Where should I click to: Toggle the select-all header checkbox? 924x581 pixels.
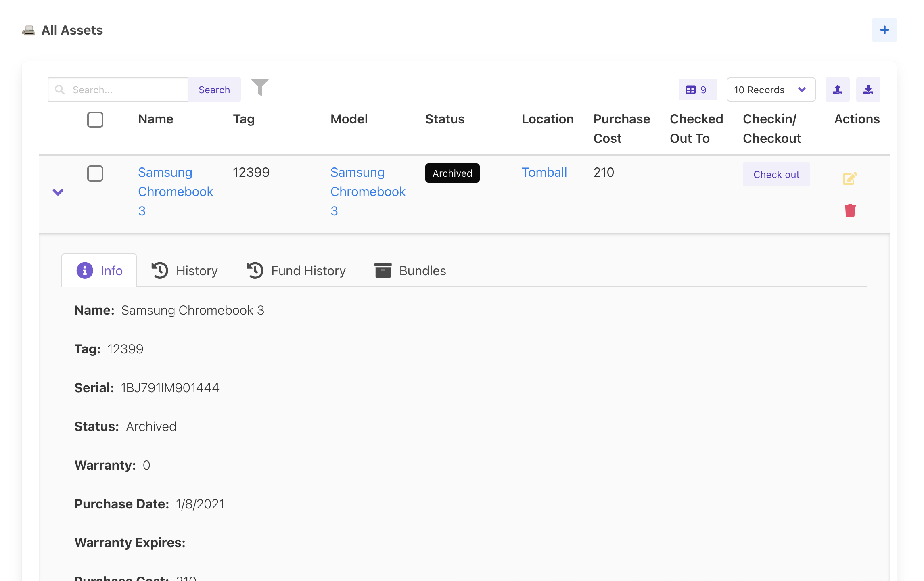pos(95,120)
